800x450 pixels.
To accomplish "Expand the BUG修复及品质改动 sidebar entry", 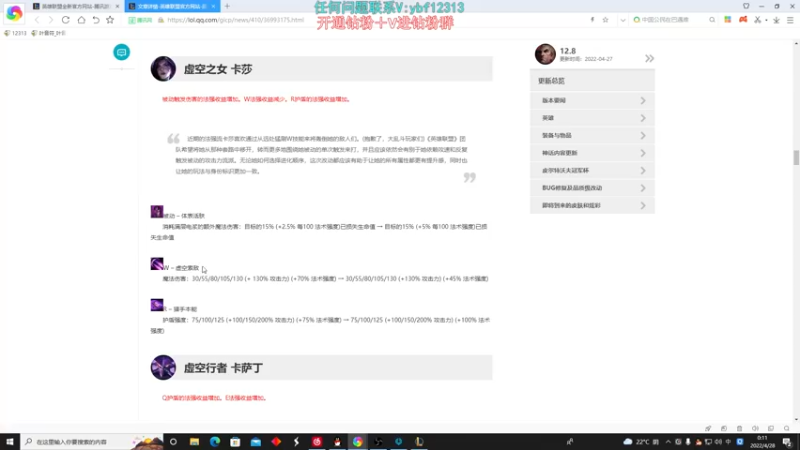I will coord(592,188).
